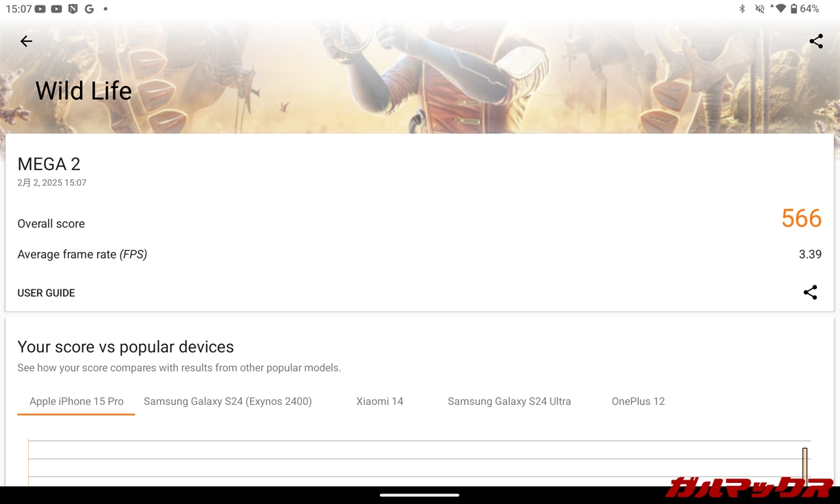
Task: Tap the Bluetooth status icon
Action: click(x=742, y=9)
